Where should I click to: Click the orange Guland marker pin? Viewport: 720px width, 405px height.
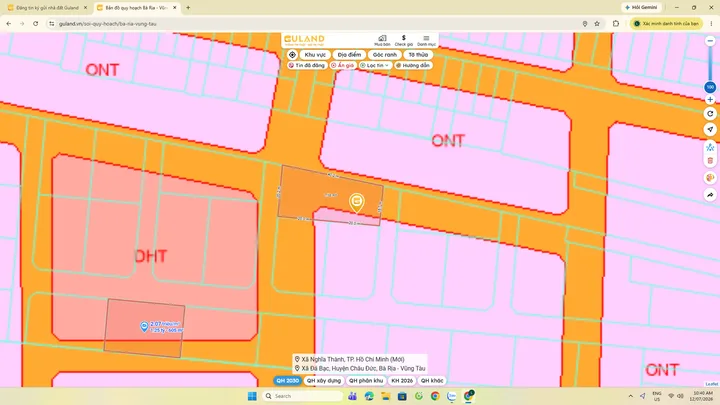(357, 203)
